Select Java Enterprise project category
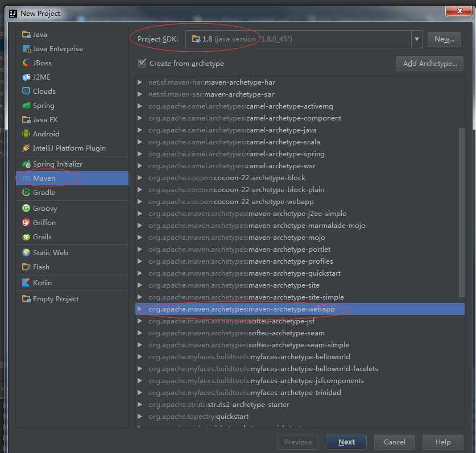 click(57, 49)
